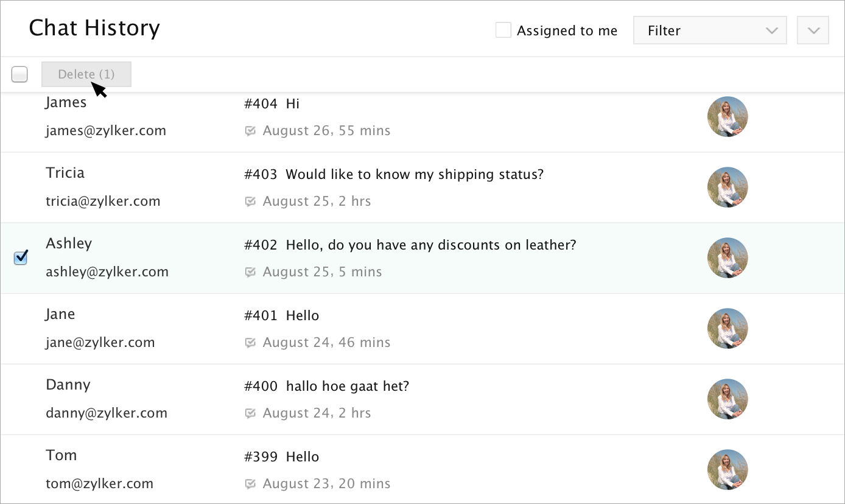The image size is (845, 504).
Task: Open the Filter dropdown
Action: 710,30
